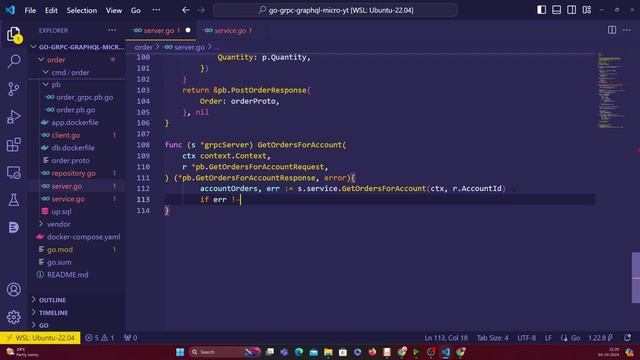640x360 pixels.
Task: Go forward using the navigation arrow
Action: [201, 10]
